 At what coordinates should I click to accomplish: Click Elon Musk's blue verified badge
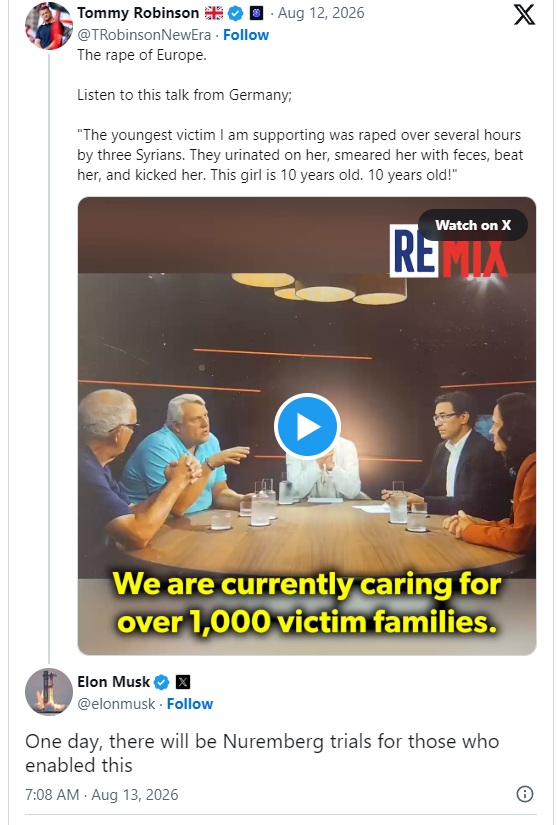click(161, 682)
